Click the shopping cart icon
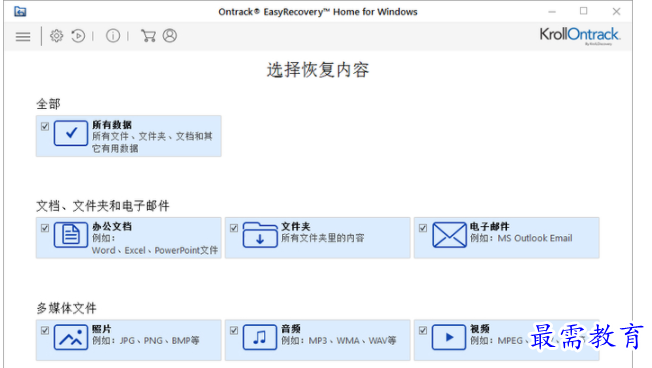The image size is (652, 368). point(148,36)
